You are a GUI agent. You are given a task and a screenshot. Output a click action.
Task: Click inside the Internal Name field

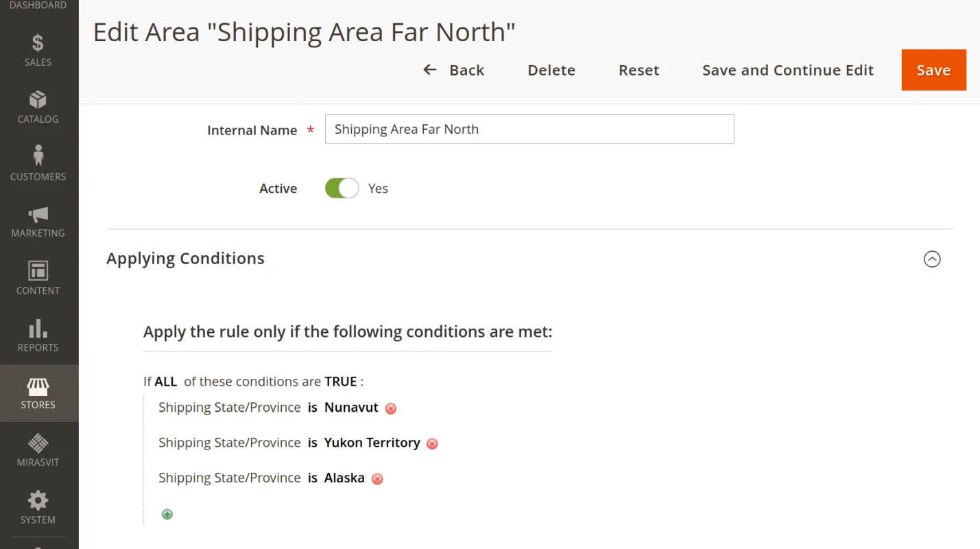pyautogui.click(x=528, y=129)
